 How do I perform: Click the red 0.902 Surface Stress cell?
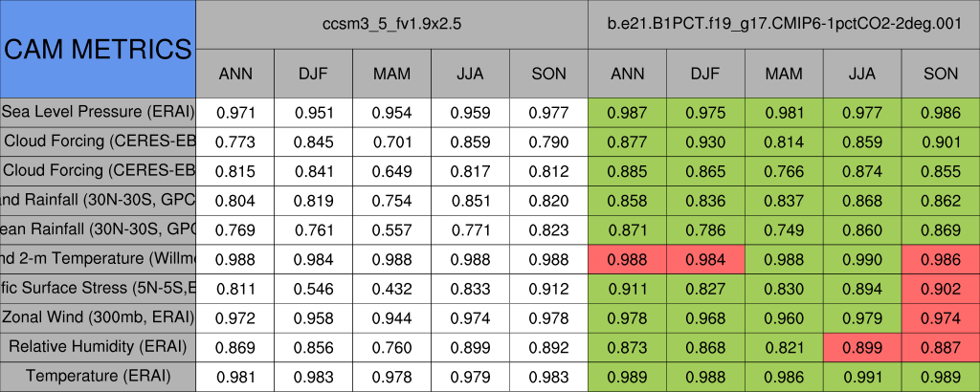point(941,288)
